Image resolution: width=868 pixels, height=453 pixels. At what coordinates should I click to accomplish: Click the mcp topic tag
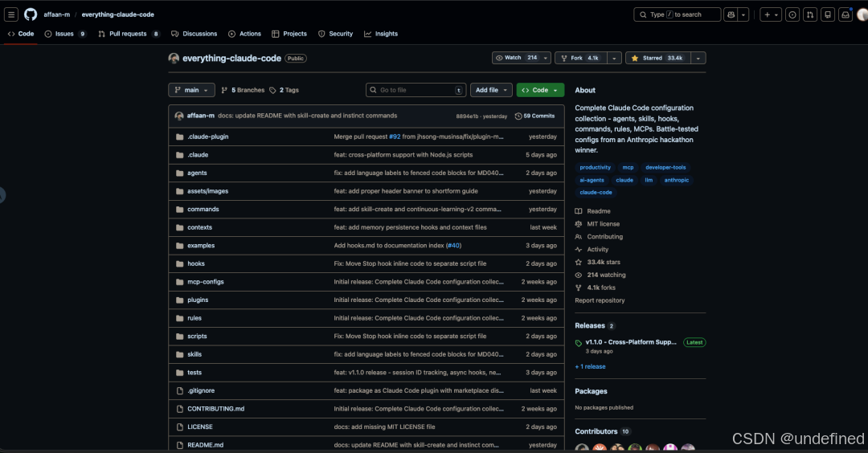click(628, 168)
